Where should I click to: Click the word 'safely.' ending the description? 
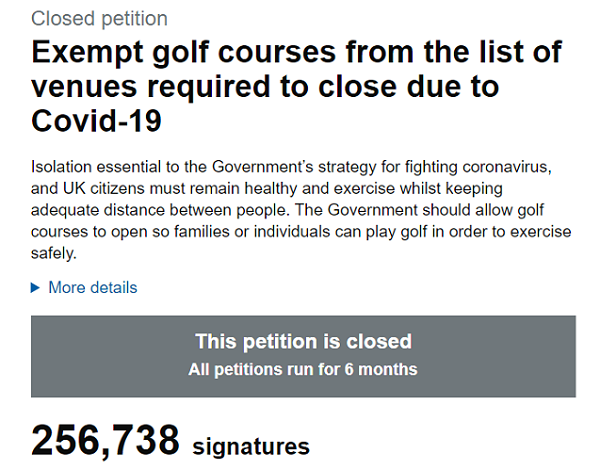coord(54,254)
